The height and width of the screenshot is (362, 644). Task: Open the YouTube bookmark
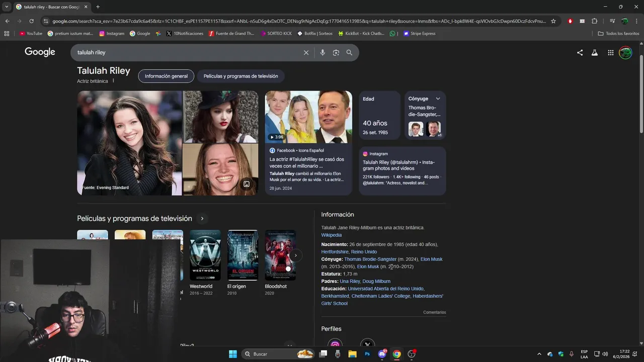click(x=31, y=34)
